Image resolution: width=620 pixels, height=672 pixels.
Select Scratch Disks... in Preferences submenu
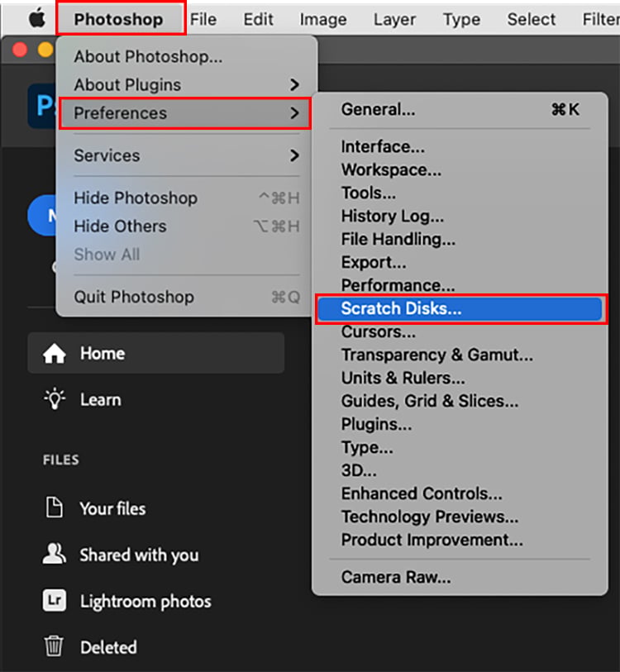(x=460, y=309)
